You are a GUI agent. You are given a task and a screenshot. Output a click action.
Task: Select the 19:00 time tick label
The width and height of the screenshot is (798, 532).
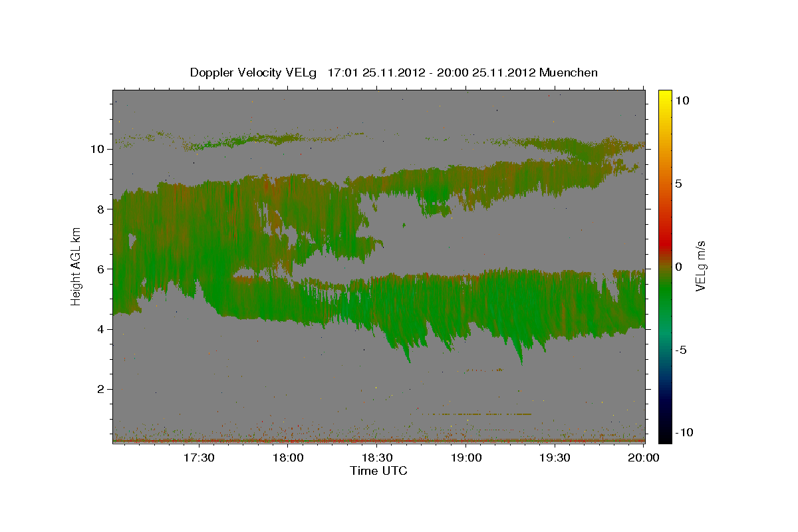point(466,458)
